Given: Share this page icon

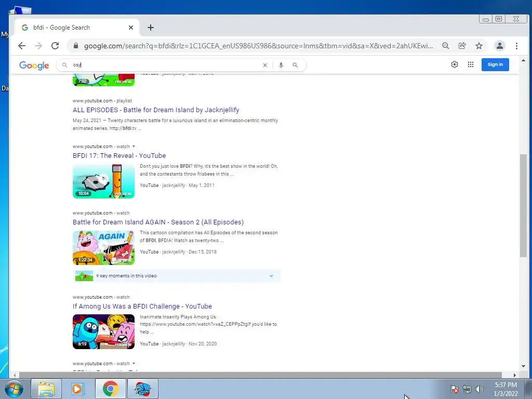Looking at the screenshot, I should tap(462, 46).
